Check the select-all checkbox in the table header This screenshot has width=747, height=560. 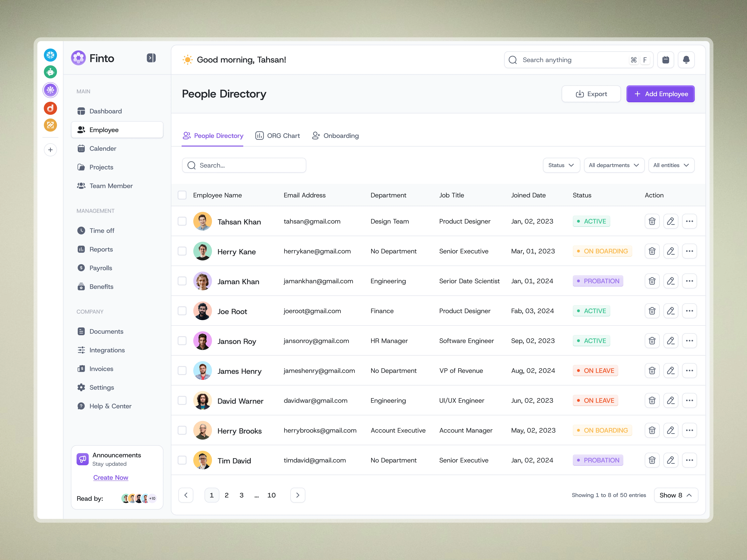(x=182, y=195)
